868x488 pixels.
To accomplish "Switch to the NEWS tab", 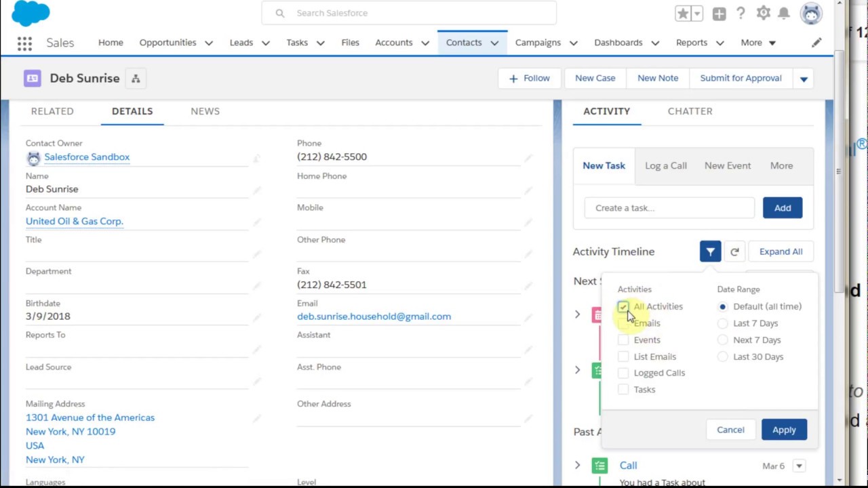I will pos(205,111).
